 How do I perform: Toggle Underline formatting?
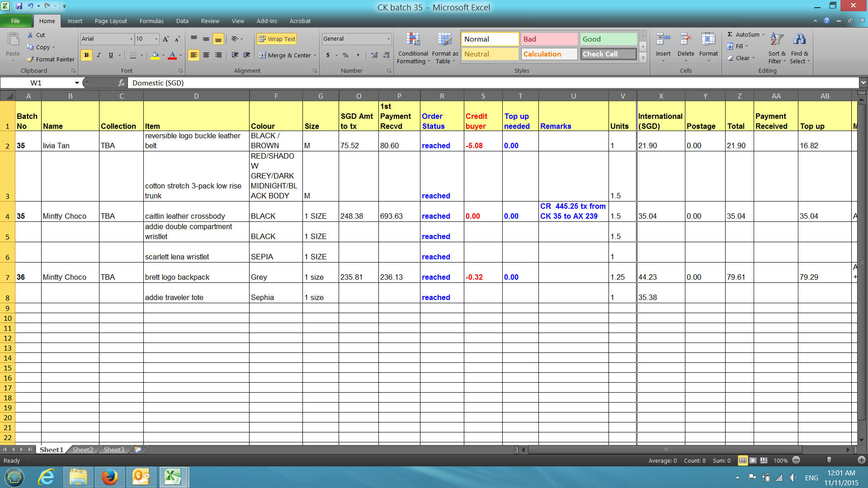point(111,55)
